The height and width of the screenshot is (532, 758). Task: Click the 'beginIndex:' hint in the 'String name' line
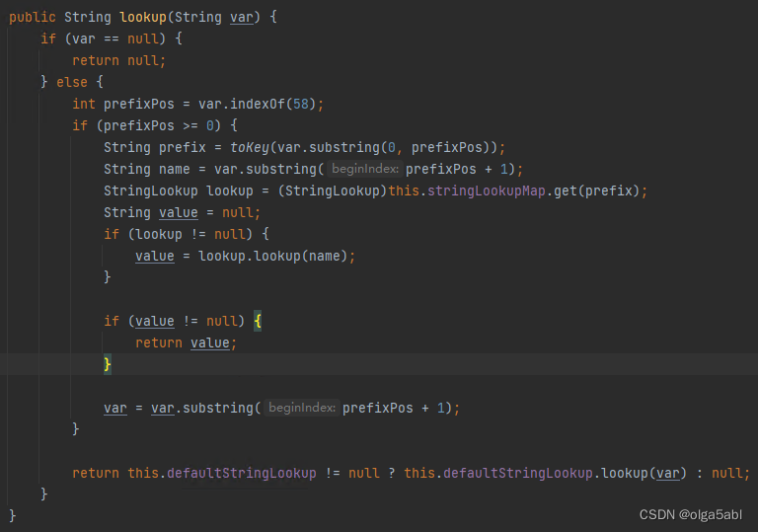[x=365, y=169]
